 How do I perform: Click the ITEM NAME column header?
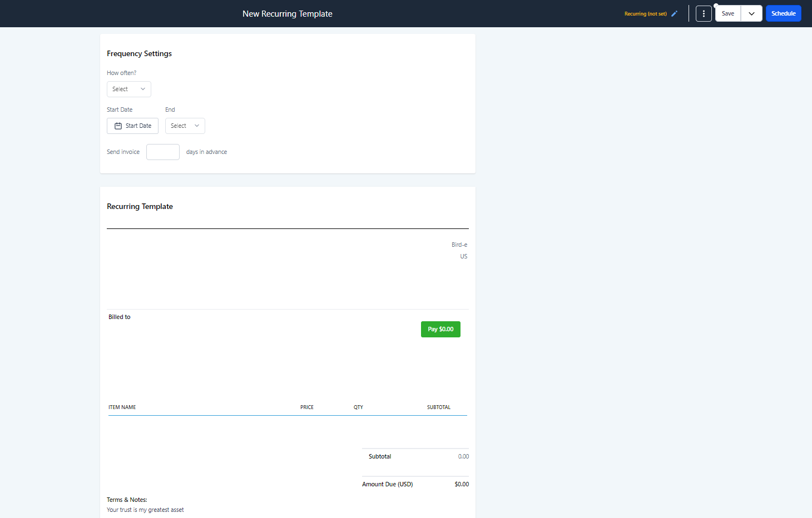point(122,407)
